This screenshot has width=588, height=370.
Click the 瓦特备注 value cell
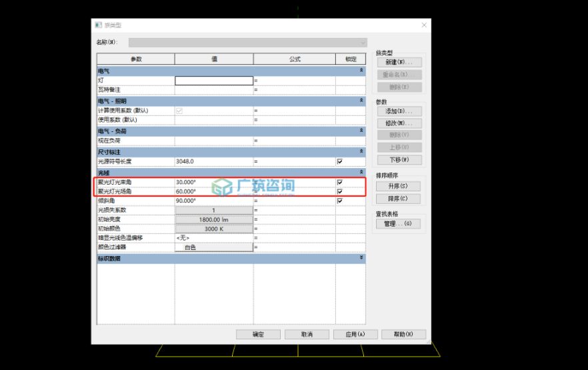pos(214,90)
